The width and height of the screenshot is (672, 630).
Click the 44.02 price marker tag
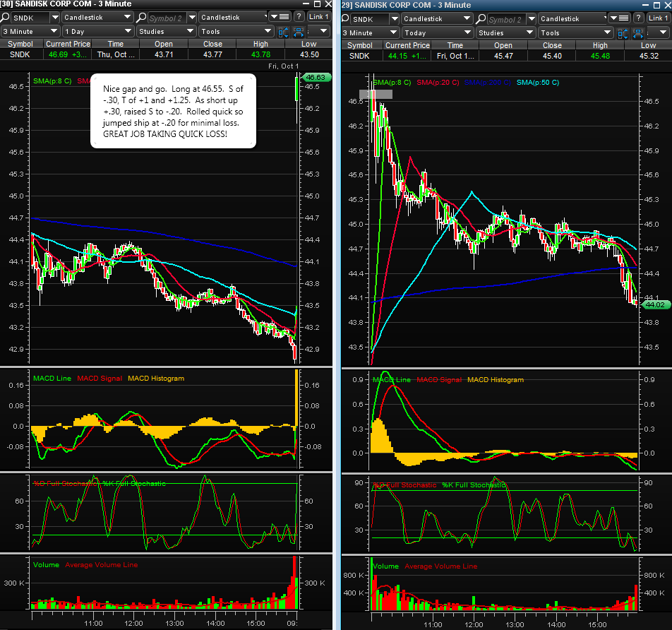(655, 305)
